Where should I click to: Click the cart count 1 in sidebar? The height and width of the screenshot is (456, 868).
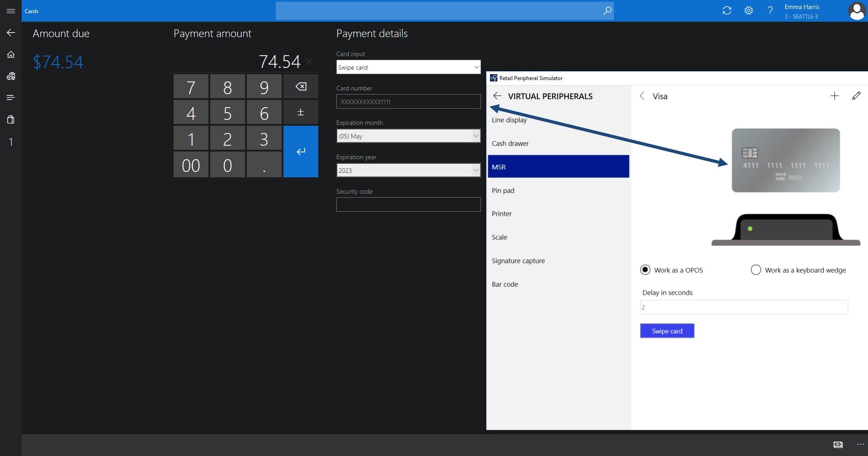tap(11, 142)
